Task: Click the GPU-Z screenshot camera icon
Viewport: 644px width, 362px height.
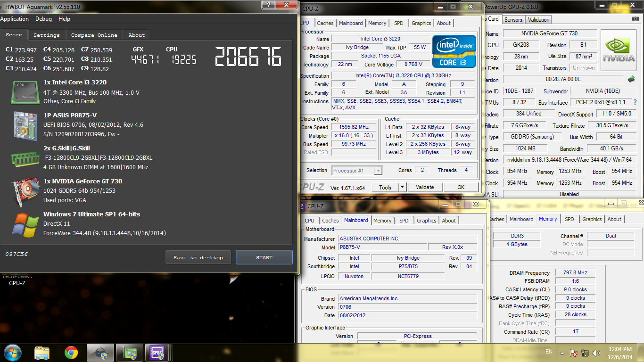Action: 635,19
